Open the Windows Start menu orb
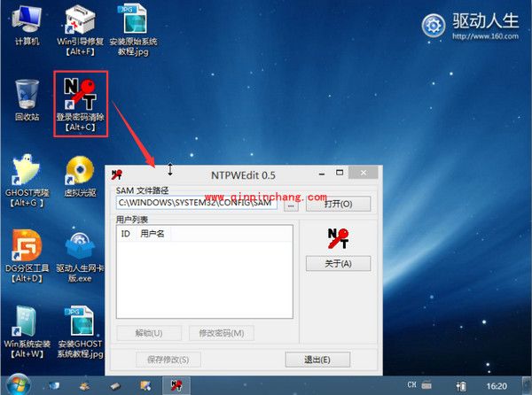Image resolution: width=532 pixels, height=395 pixels. pyautogui.click(x=17, y=385)
